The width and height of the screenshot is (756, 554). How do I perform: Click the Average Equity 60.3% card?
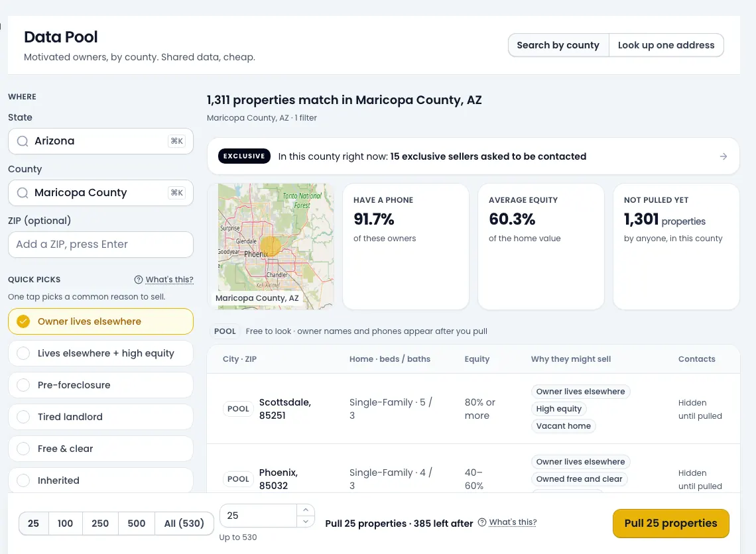(541, 246)
